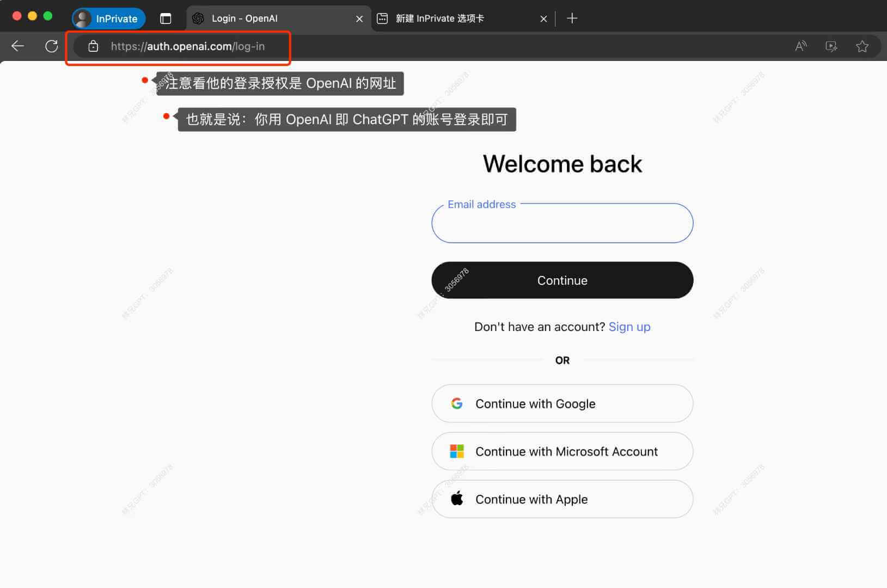Open Read Aloud icon in the address bar
The width and height of the screenshot is (887, 588).
(800, 46)
